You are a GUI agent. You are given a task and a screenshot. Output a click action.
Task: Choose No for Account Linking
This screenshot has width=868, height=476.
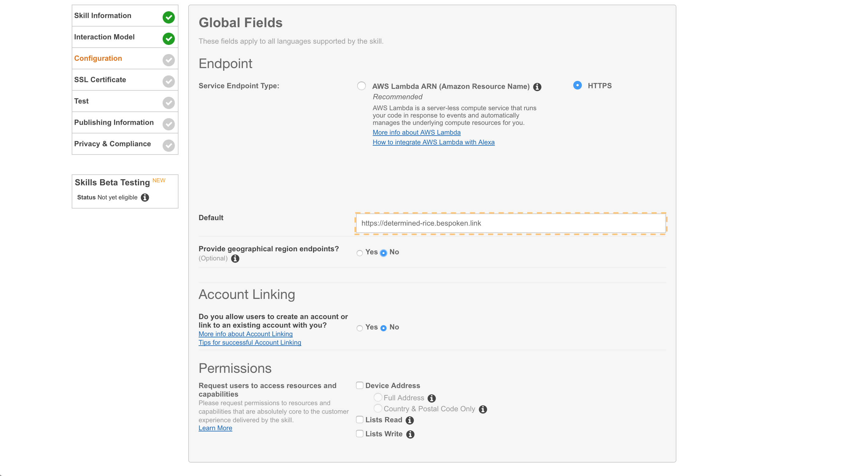click(384, 328)
